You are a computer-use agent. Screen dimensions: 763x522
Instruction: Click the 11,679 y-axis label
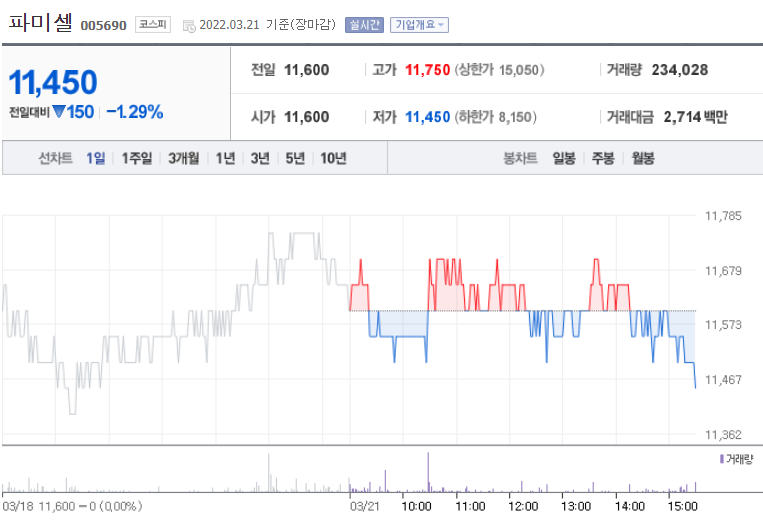(723, 271)
